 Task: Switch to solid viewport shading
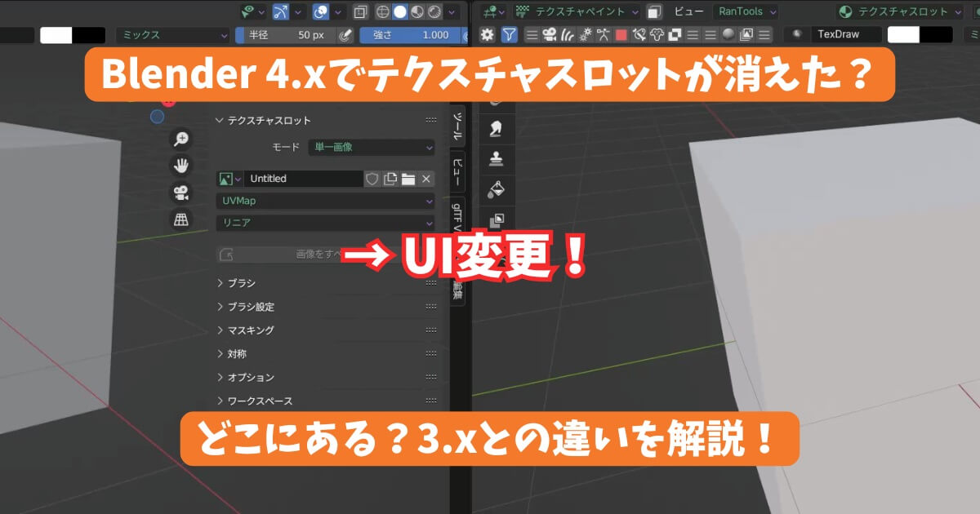click(x=400, y=11)
